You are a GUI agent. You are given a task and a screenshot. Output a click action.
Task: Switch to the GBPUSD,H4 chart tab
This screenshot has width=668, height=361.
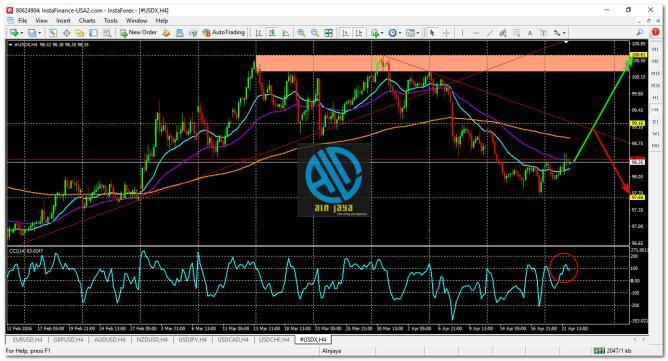point(68,340)
